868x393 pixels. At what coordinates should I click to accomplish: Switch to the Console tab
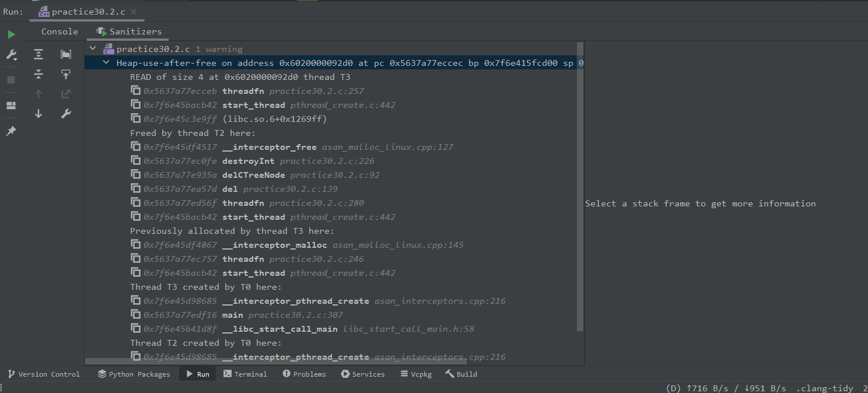tap(60, 31)
